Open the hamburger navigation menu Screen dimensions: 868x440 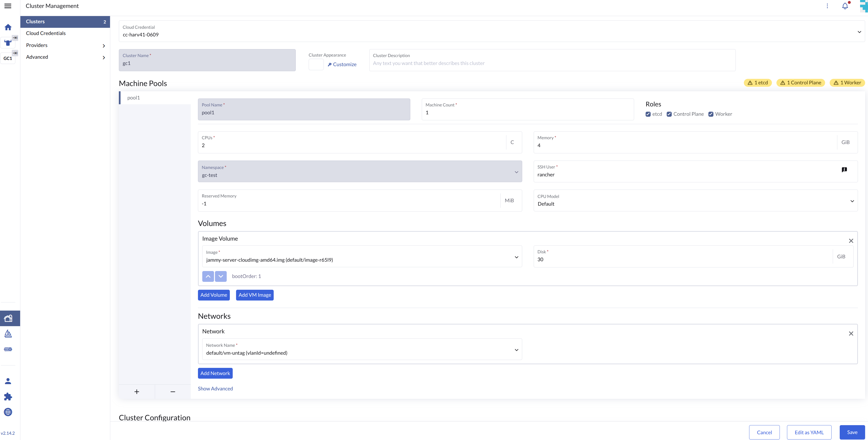8,6
